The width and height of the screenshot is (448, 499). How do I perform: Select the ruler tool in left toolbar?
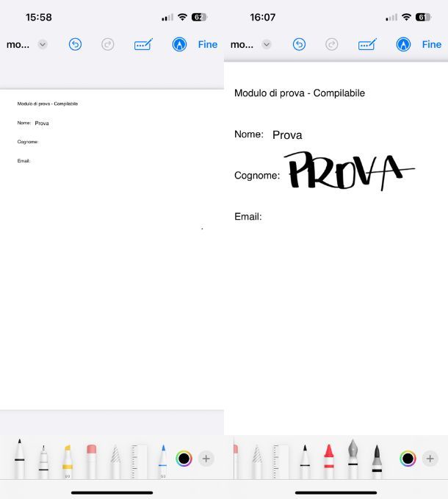139,462
